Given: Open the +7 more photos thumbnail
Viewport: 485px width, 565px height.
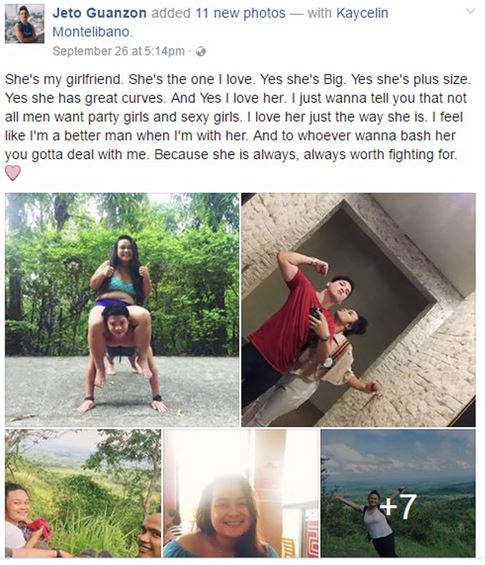Looking at the screenshot, I should click(x=398, y=493).
